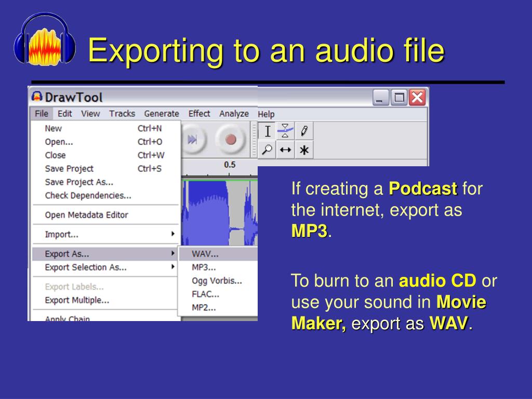Select the Draw pencil tool
The image size is (532, 399).
coord(304,131)
